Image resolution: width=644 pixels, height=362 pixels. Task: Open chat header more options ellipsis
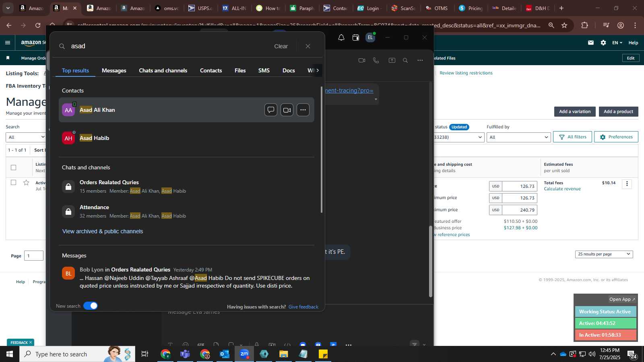coord(420,60)
